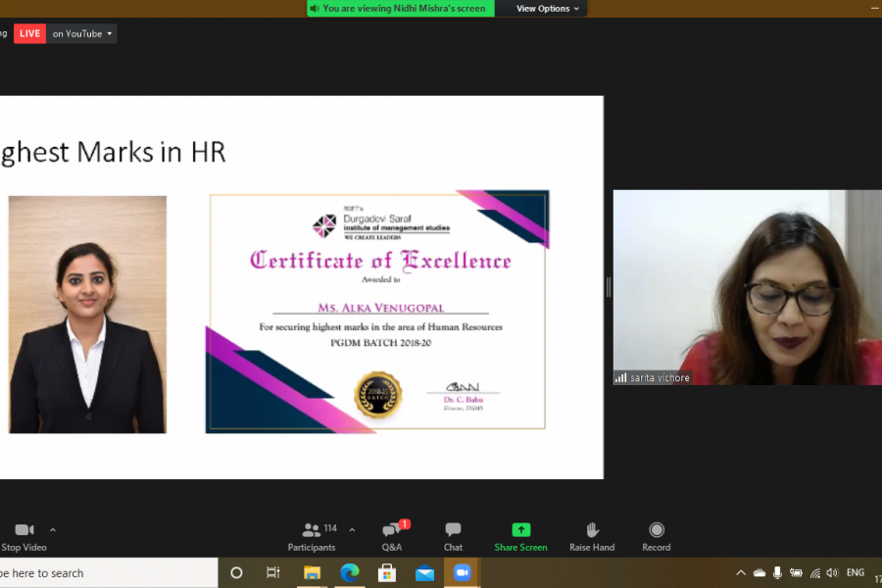Viewport: 882px width, 588px height.
Task: Open the volume speaker tray icon
Action: 832,572
